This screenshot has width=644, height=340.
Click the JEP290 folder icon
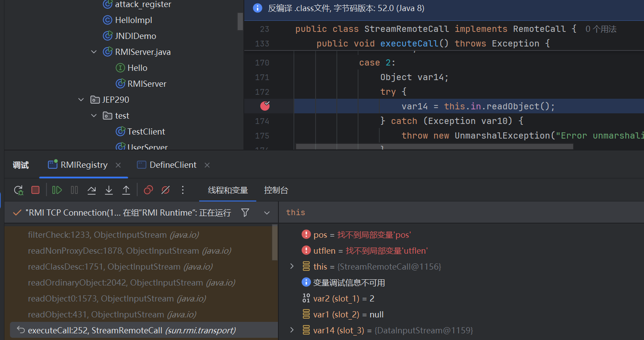click(95, 100)
